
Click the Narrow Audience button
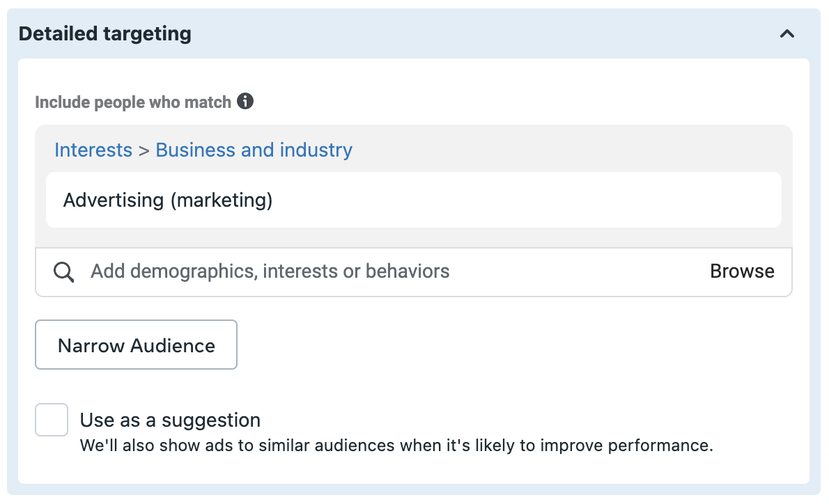[x=136, y=345]
